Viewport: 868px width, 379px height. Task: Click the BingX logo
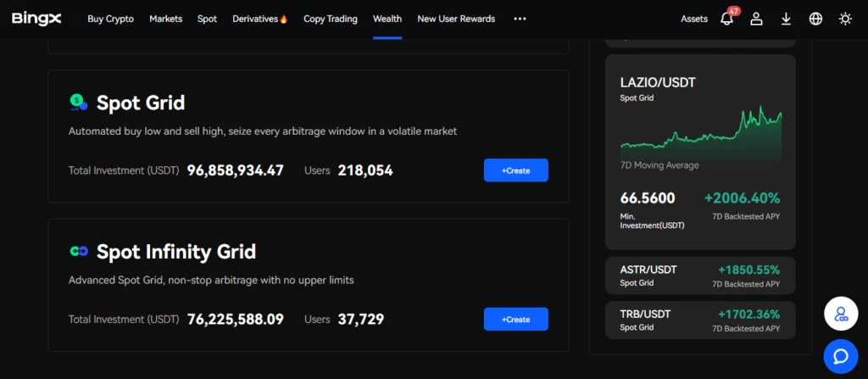[x=36, y=19]
